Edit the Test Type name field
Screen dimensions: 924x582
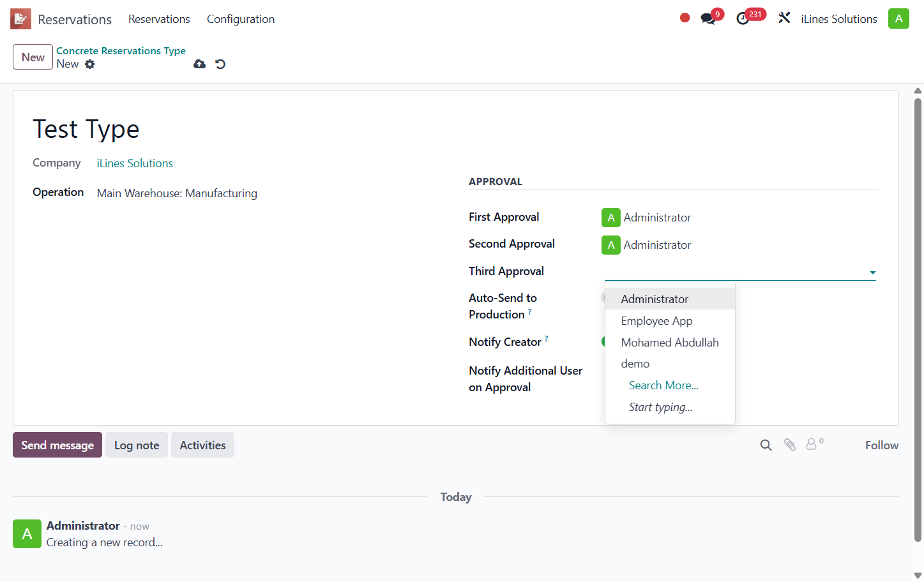click(86, 130)
